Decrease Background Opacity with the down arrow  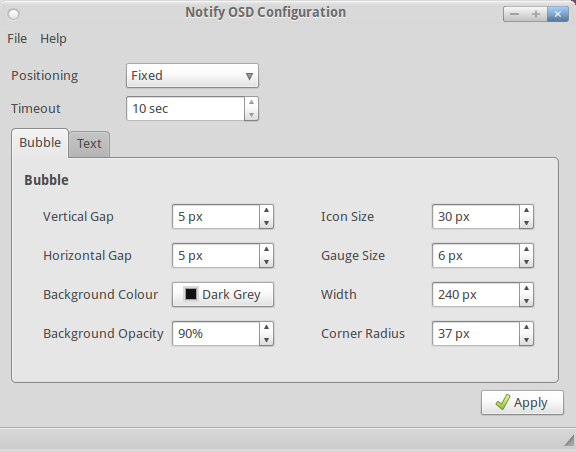[266, 340]
